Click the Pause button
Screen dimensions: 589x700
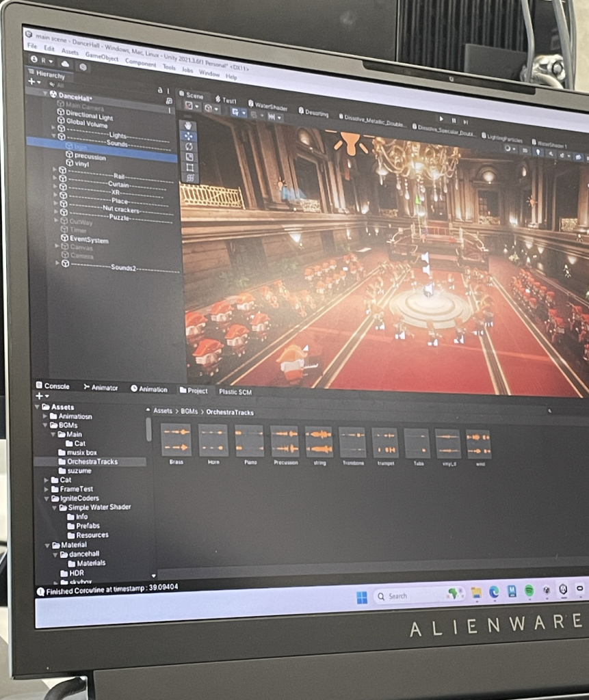click(454, 120)
